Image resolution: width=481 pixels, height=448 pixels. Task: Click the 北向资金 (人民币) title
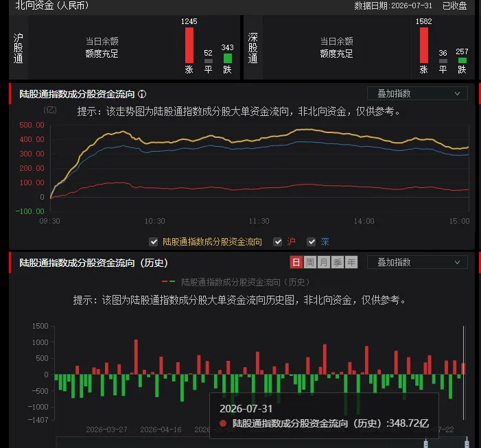coord(52,5)
